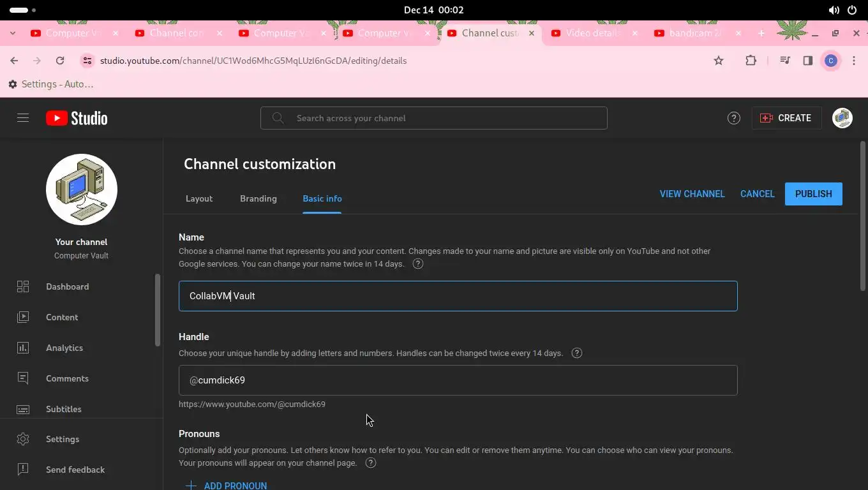Image resolution: width=868 pixels, height=490 pixels.
Task: Open the Chrome three-dot menu
Action: pos(854,61)
